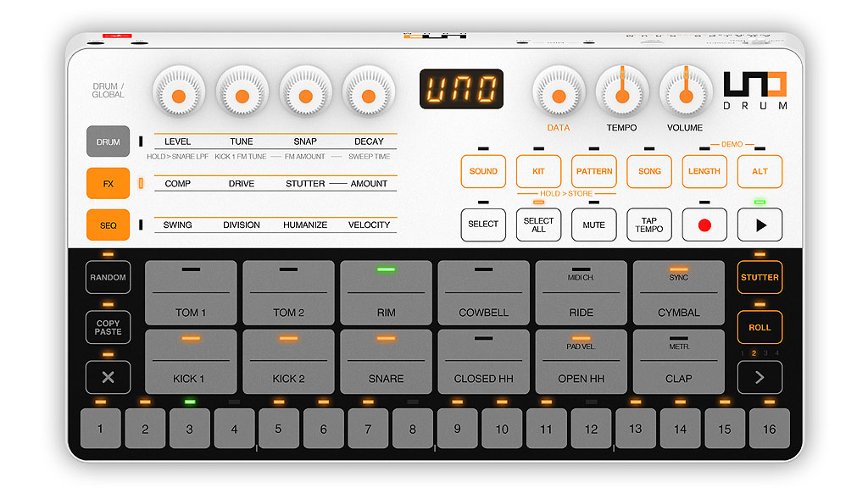
Task: Open the SOUND selection mode
Action: [483, 171]
